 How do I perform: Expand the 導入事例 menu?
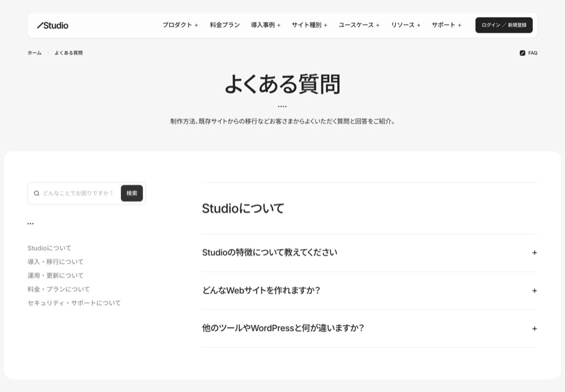point(266,25)
